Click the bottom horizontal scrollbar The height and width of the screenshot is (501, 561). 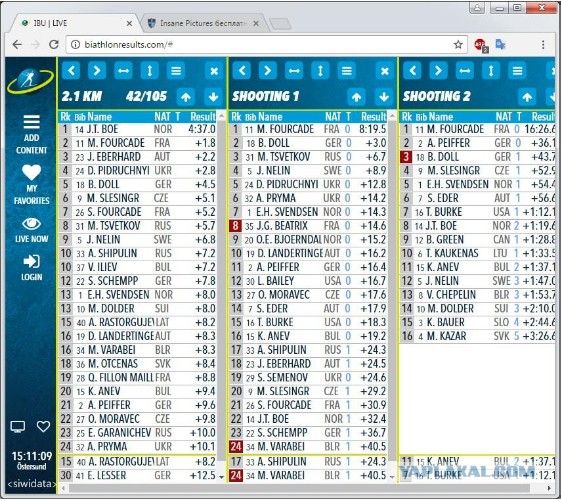[x=299, y=488]
